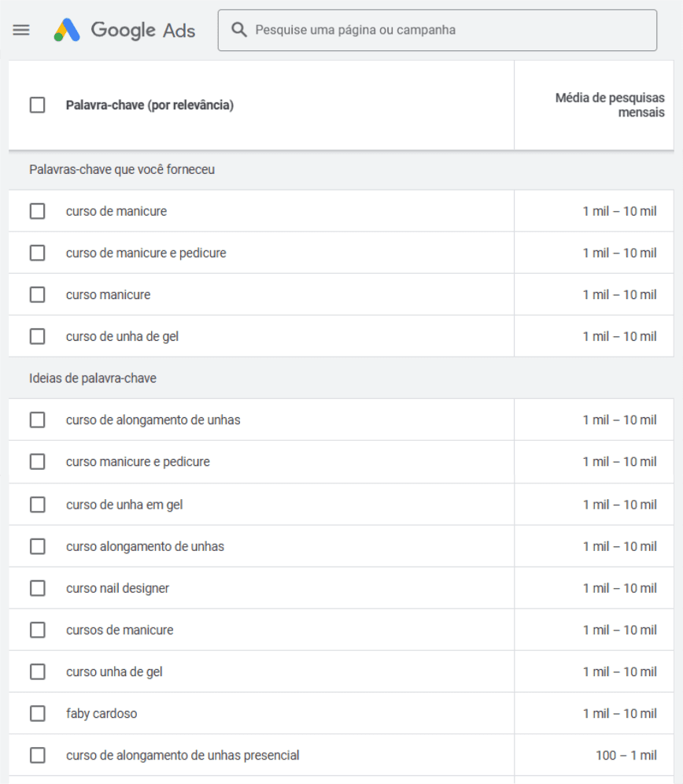Sort by Média de pesquisas mensais column
This screenshot has height=784, width=683.
coord(610,105)
